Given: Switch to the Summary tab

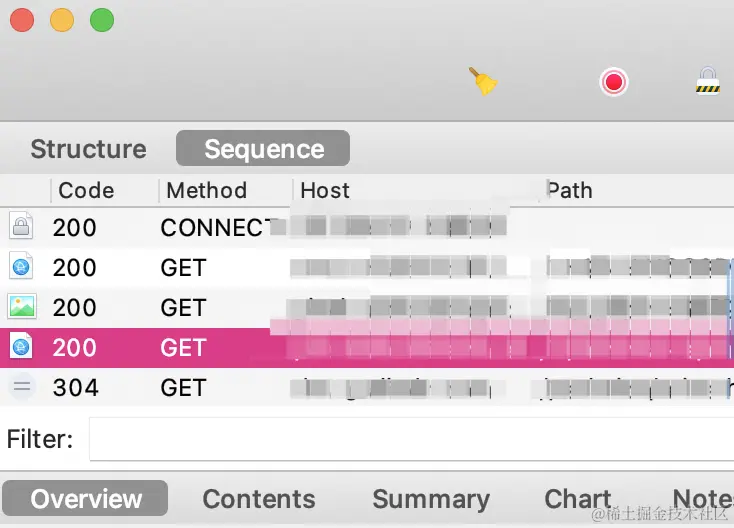Looking at the screenshot, I should [x=431, y=499].
